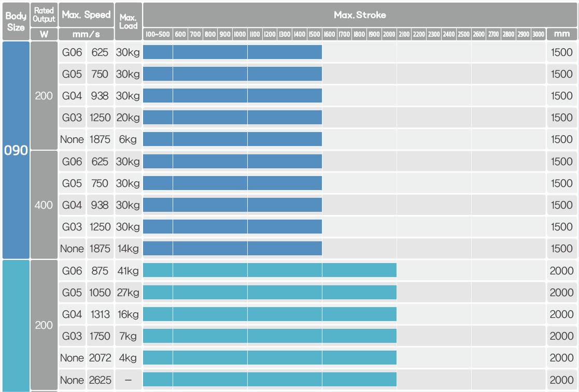This screenshot has width=579, height=392.
Task: Select the 2000 stroke header cell
Action: pyautogui.click(x=389, y=34)
